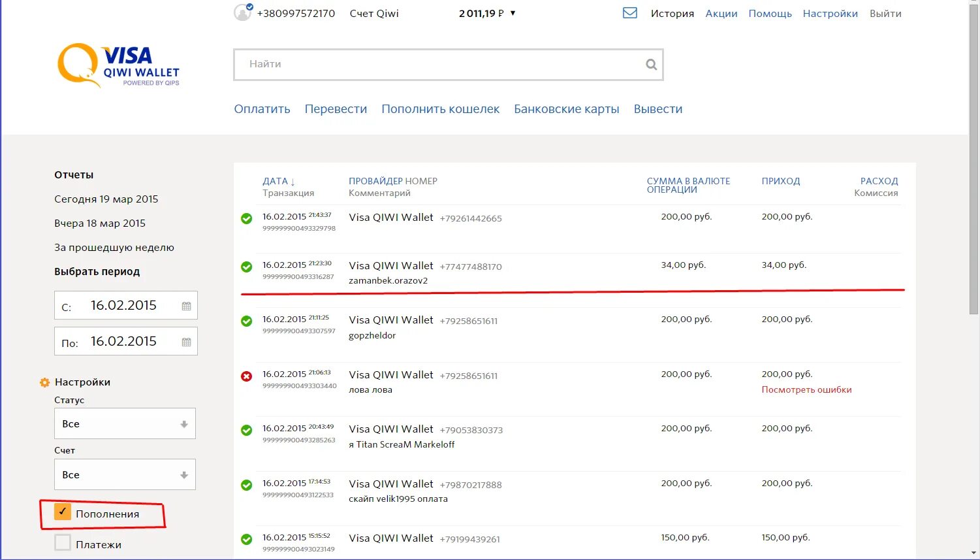Open Настройки in top menu

point(830,13)
